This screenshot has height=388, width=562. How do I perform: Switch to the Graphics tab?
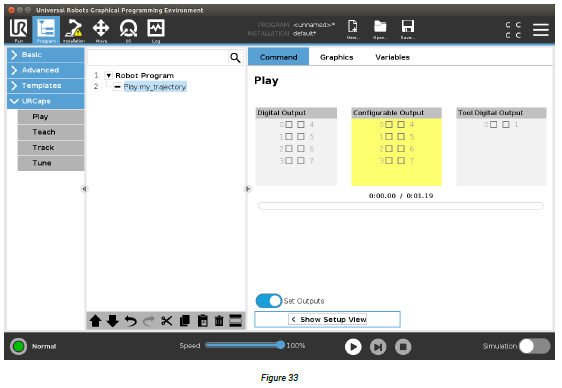pyautogui.click(x=337, y=57)
